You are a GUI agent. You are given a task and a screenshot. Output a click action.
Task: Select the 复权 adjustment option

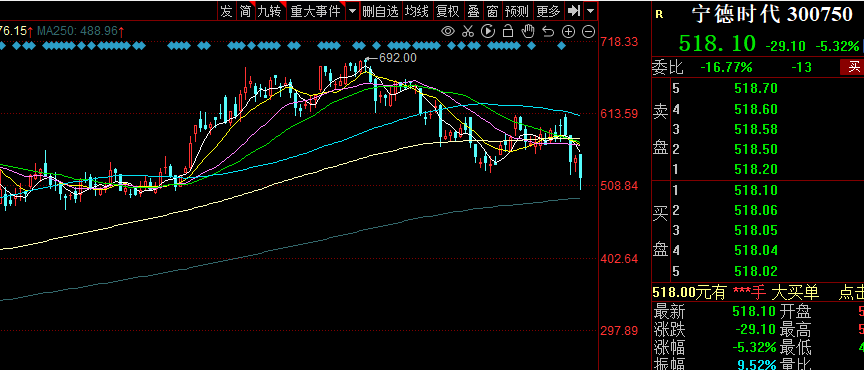pyautogui.click(x=447, y=10)
